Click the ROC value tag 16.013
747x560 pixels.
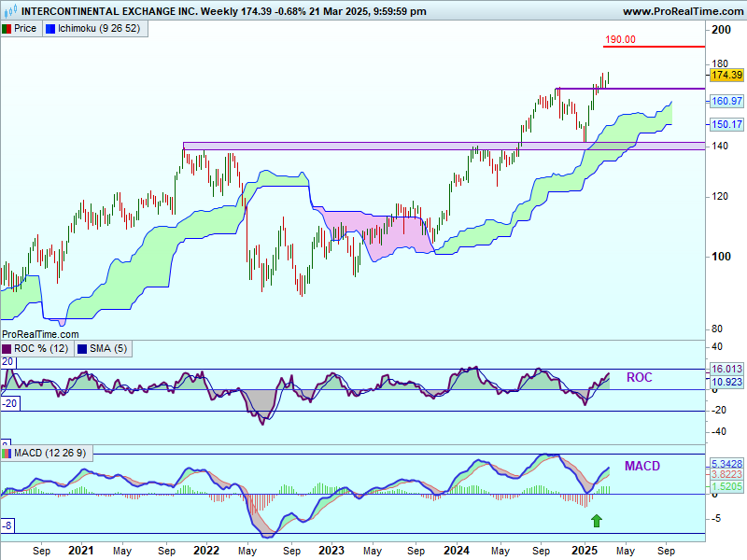pyautogui.click(x=726, y=369)
